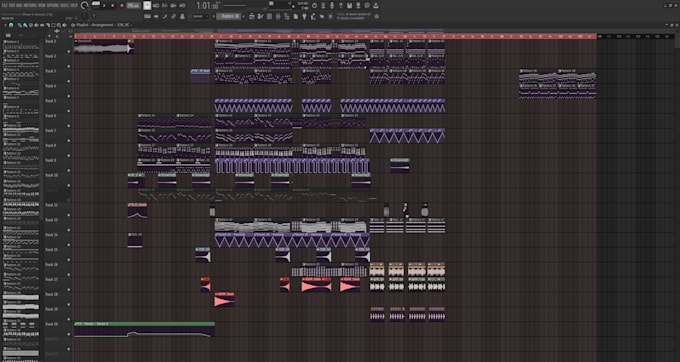Image resolution: width=680 pixels, height=362 pixels.
Task: Click the last icon right of speech bubble
Action: coord(376,6)
